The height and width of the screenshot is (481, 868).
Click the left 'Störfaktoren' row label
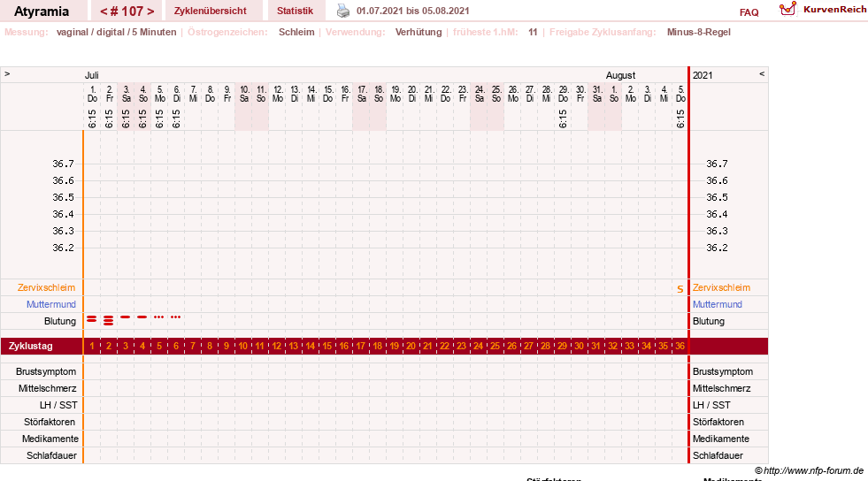(x=50, y=422)
